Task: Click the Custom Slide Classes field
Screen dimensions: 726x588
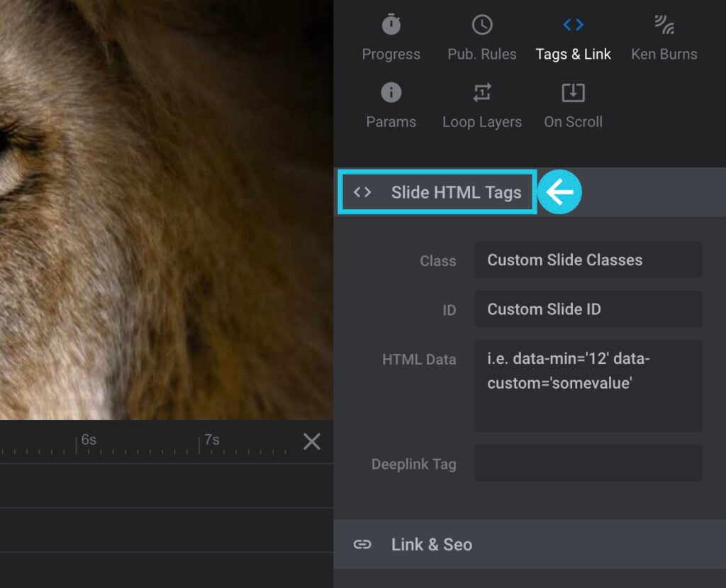Action: pyautogui.click(x=588, y=260)
